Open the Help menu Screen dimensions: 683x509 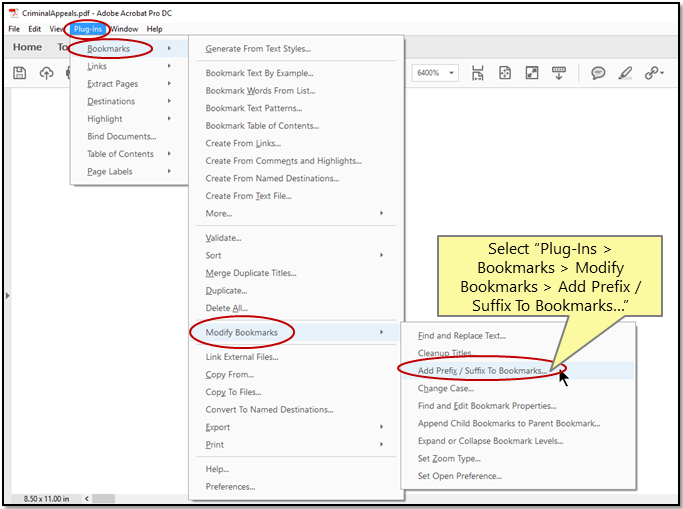click(x=154, y=29)
